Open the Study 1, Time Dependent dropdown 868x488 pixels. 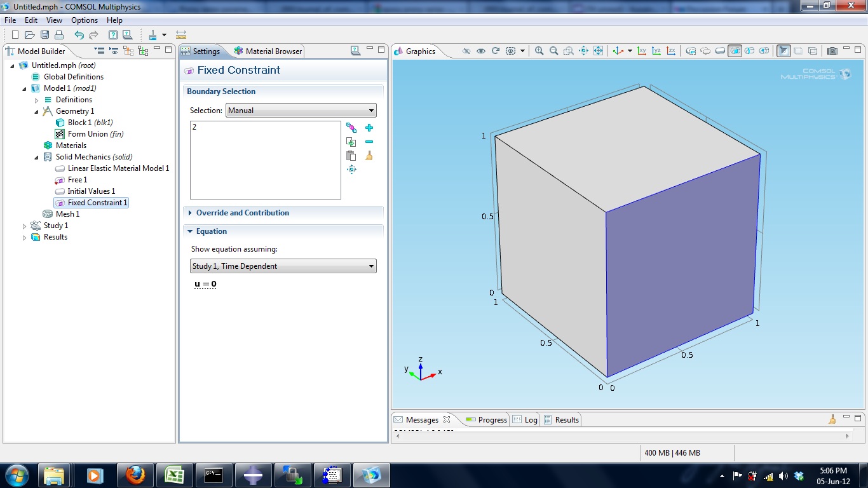(x=283, y=266)
